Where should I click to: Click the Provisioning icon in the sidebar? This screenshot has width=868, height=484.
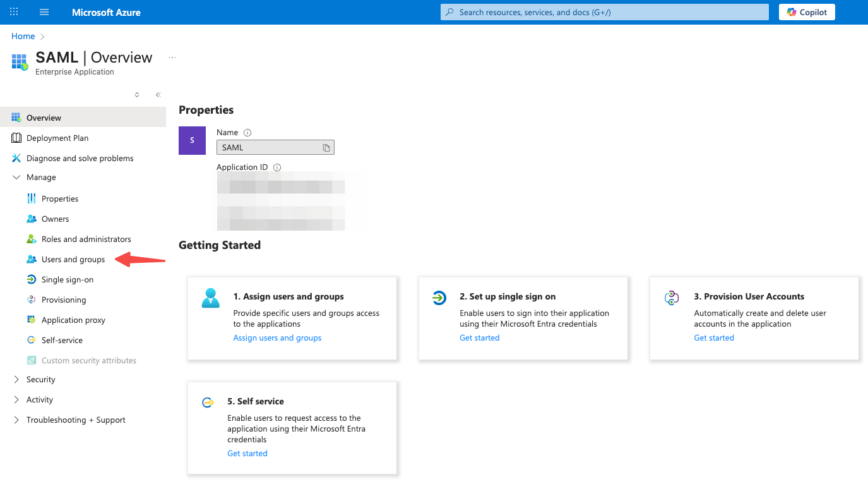pyautogui.click(x=31, y=299)
